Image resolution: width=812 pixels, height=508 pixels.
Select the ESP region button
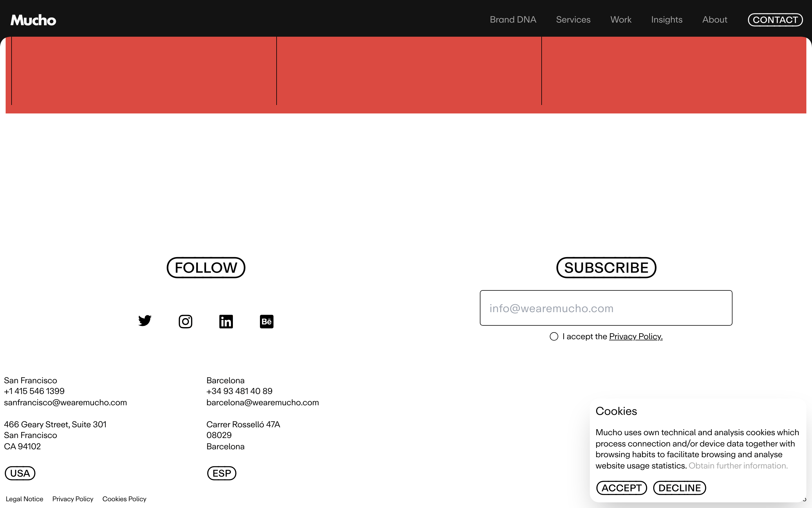222,473
